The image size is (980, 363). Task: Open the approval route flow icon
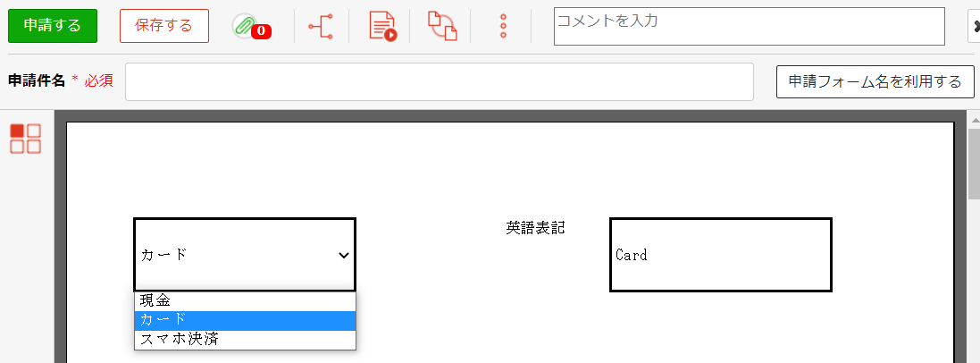tap(320, 26)
